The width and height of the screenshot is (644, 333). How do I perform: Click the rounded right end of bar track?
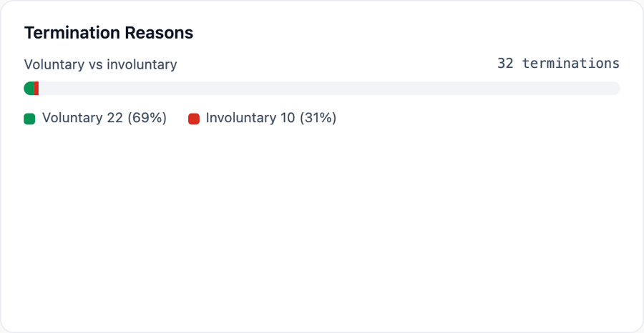[616, 88]
